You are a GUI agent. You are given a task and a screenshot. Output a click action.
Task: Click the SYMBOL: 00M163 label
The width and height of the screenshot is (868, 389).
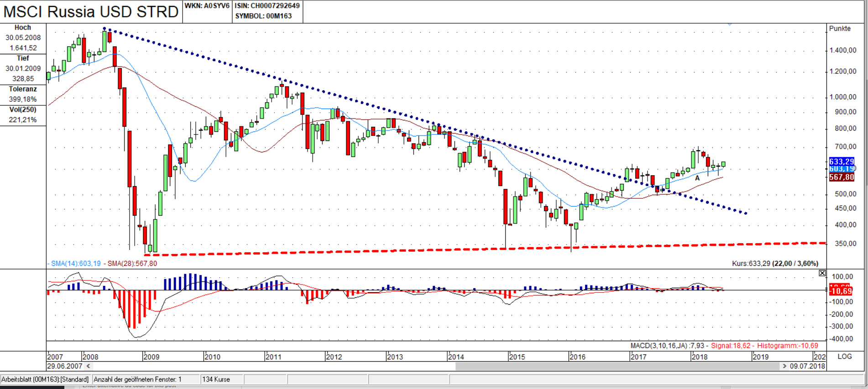click(263, 16)
